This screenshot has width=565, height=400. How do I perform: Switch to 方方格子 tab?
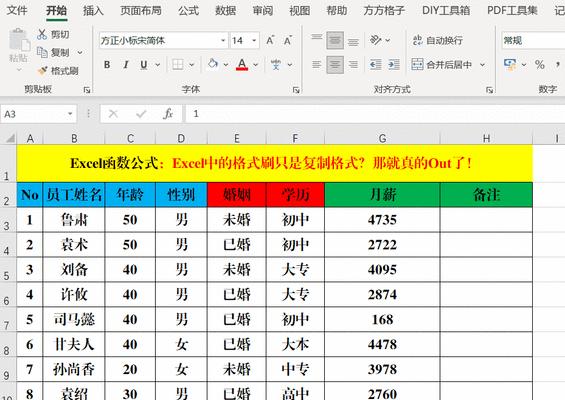click(384, 10)
